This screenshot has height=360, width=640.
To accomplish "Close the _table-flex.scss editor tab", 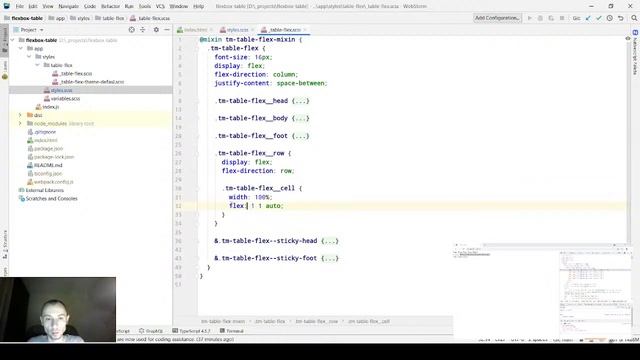I will pos(305,30).
